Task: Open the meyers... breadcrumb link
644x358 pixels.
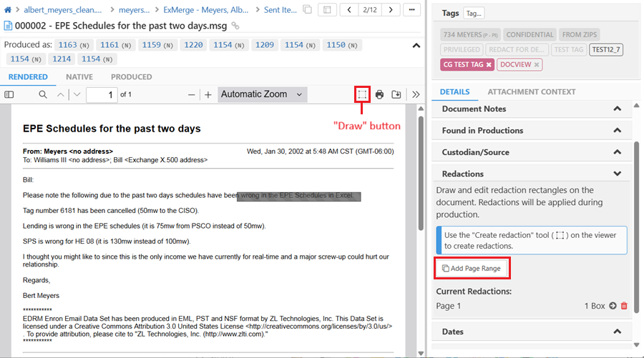Action: click(135, 10)
